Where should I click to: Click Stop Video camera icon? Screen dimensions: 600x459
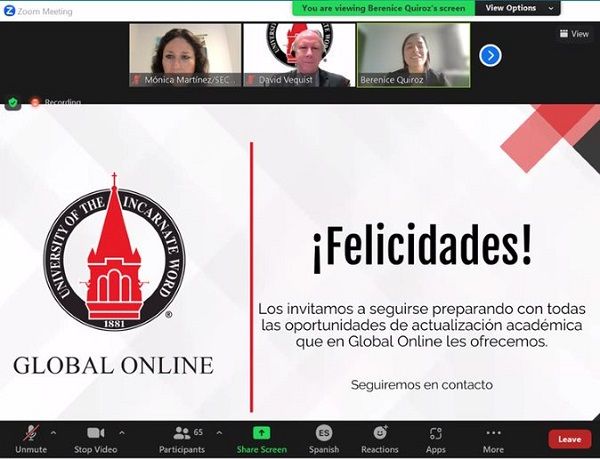[96, 433]
